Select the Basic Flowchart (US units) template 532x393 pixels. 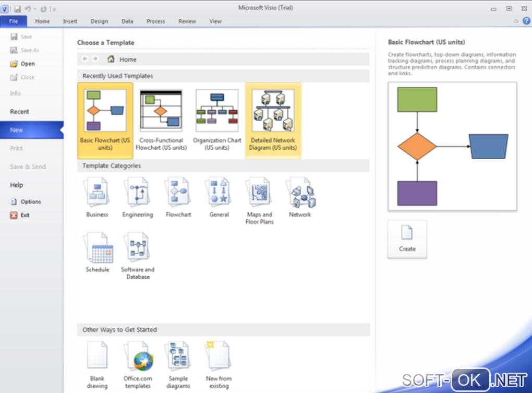click(105, 121)
